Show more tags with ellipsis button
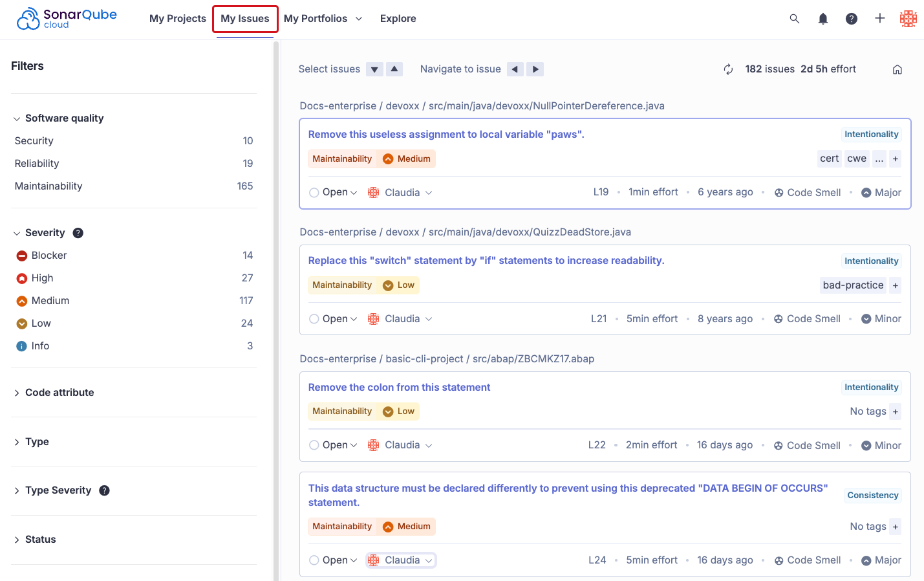The image size is (924, 581). 879,159
